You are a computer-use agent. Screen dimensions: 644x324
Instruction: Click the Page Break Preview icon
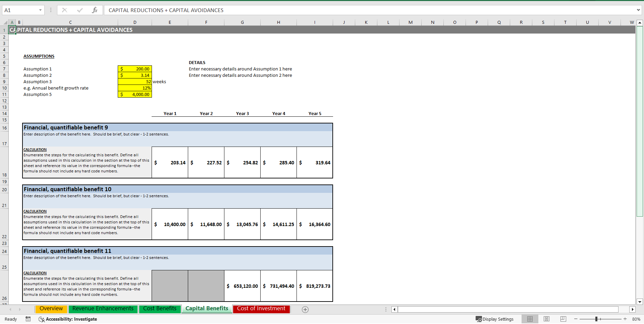[x=563, y=319]
